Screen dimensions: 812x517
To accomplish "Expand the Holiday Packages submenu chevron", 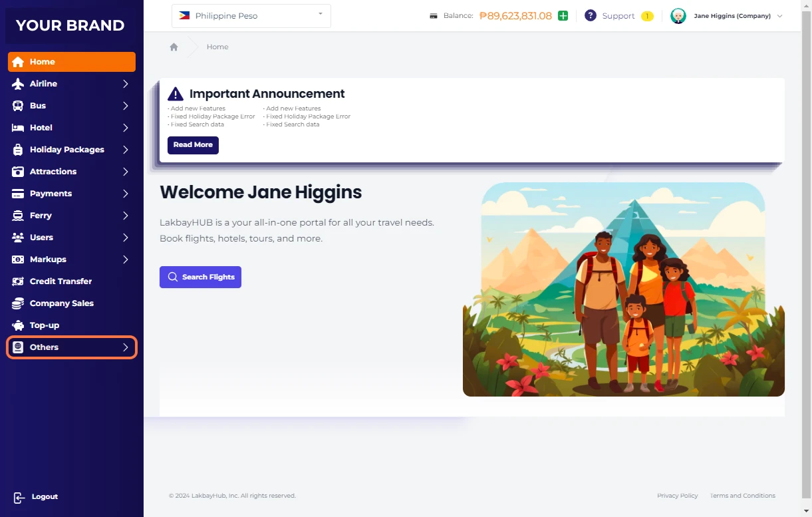I will (125, 150).
